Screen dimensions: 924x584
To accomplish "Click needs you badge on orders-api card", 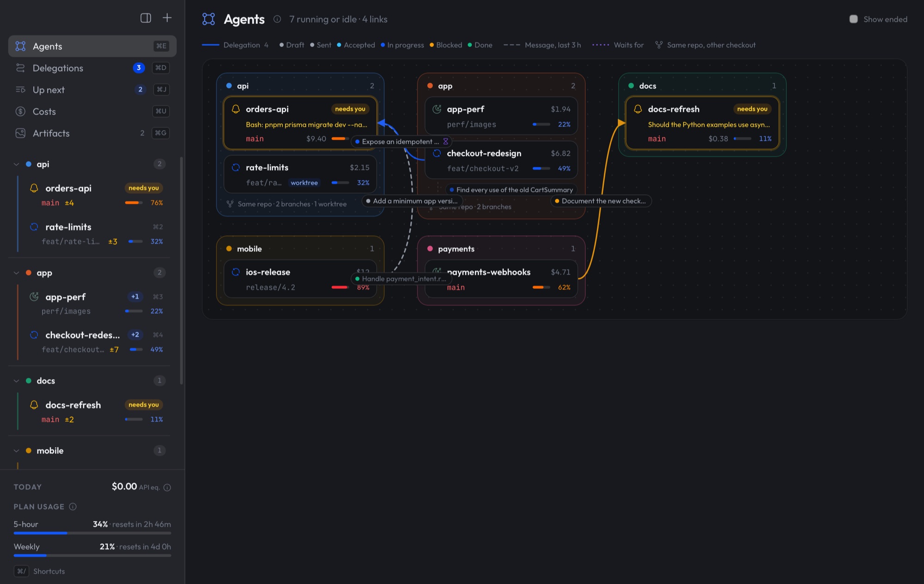I will click(350, 109).
